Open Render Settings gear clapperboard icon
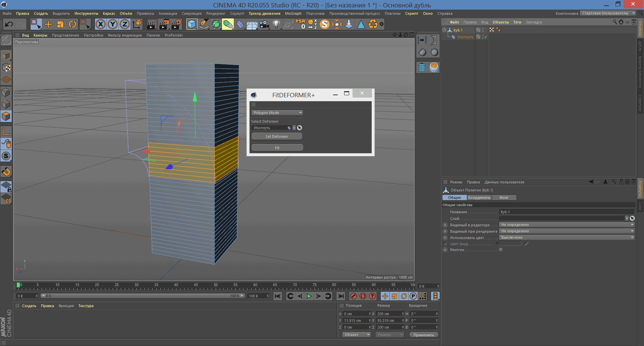644x346 pixels. 176,24
